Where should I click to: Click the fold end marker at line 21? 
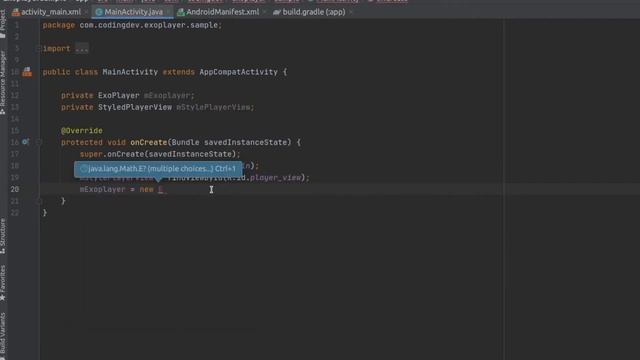39,201
